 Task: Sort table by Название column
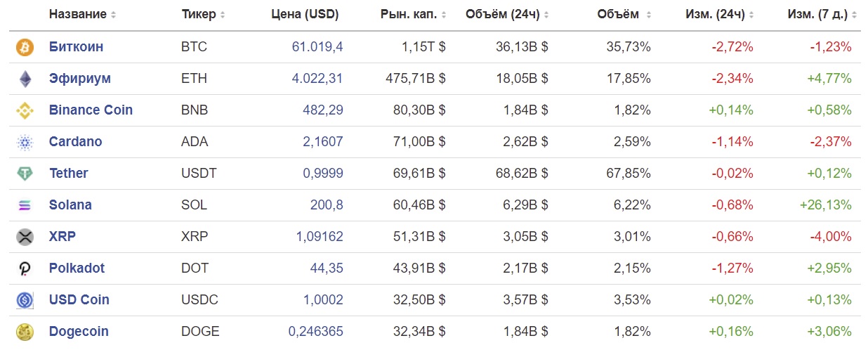point(82,15)
